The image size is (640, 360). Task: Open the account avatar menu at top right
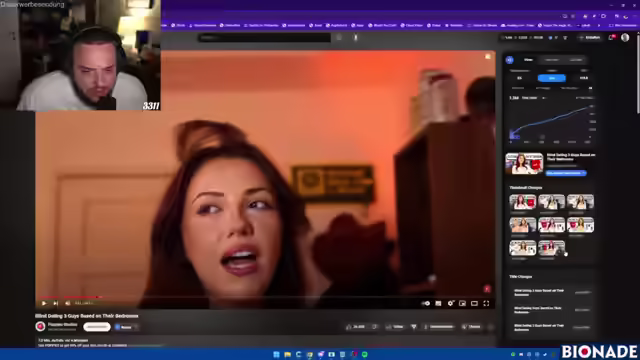coord(625,38)
